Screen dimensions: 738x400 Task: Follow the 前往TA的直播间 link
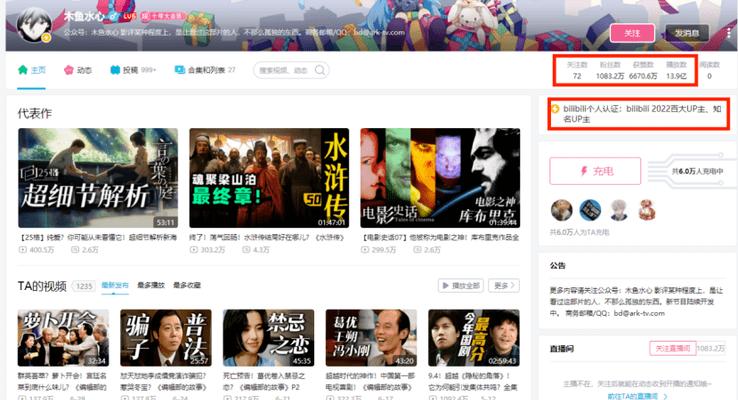tap(636, 396)
